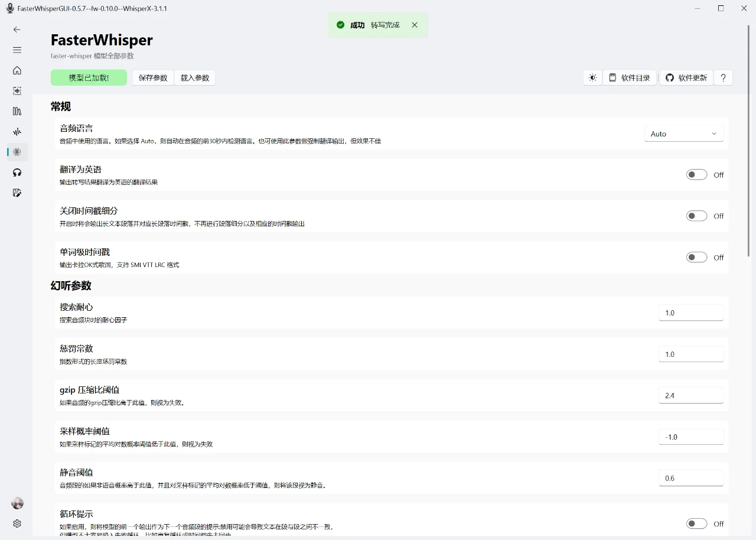Click the 惩罚常数 value field
Viewport: 756px width, 540px height.
pyautogui.click(x=691, y=354)
